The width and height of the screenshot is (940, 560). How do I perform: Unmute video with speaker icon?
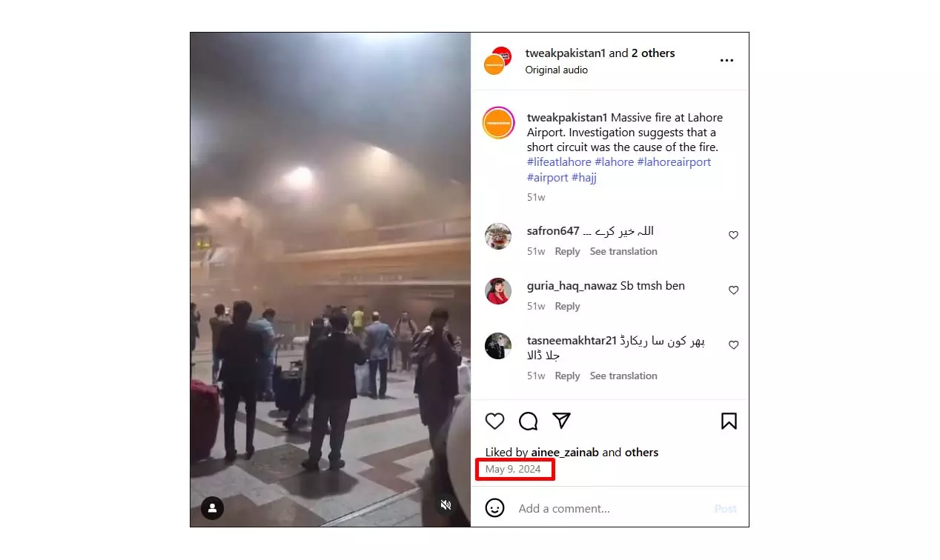click(x=446, y=504)
